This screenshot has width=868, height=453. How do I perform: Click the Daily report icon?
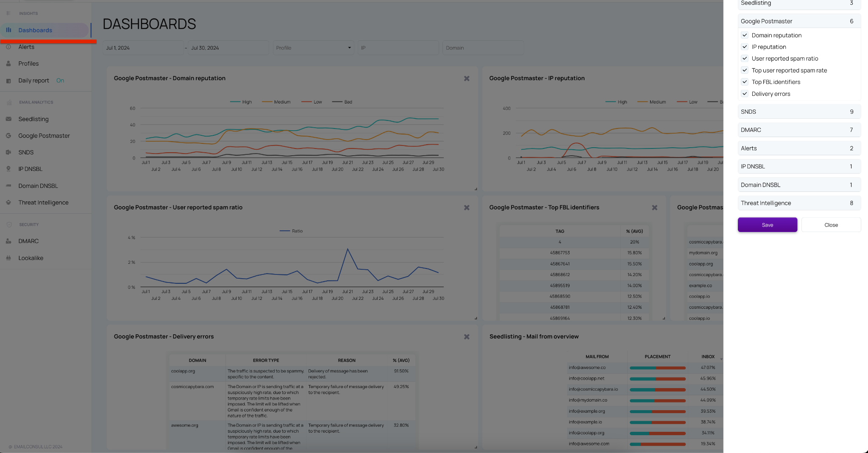point(8,81)
